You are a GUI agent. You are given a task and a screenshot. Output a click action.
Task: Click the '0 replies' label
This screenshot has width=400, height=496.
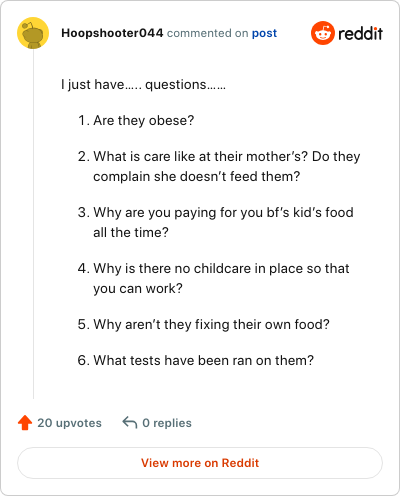[167, 423]
